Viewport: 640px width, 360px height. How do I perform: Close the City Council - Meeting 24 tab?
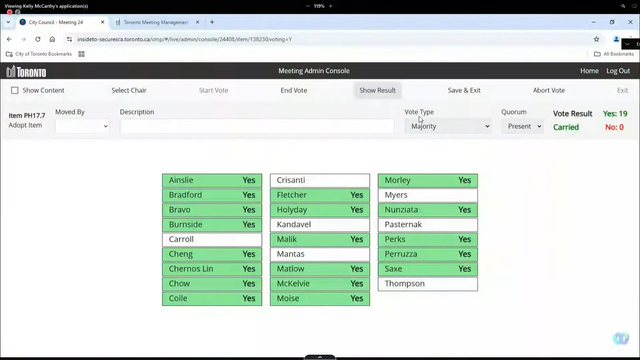click(102, 22)
